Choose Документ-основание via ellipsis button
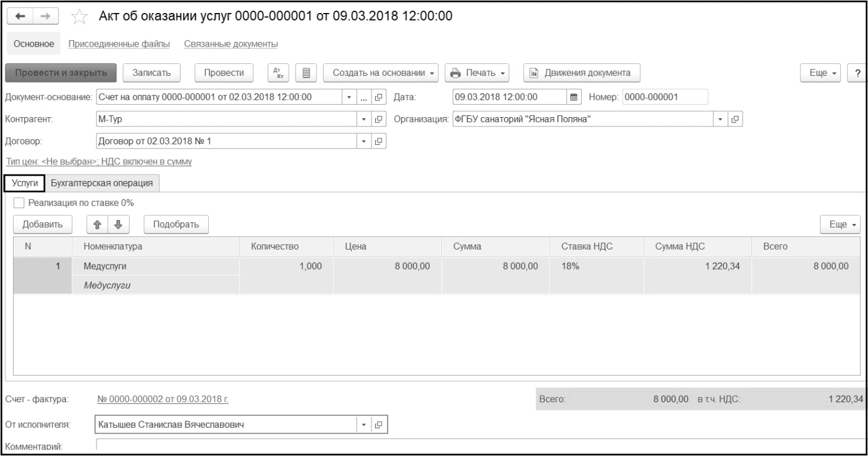 point(363,96)
